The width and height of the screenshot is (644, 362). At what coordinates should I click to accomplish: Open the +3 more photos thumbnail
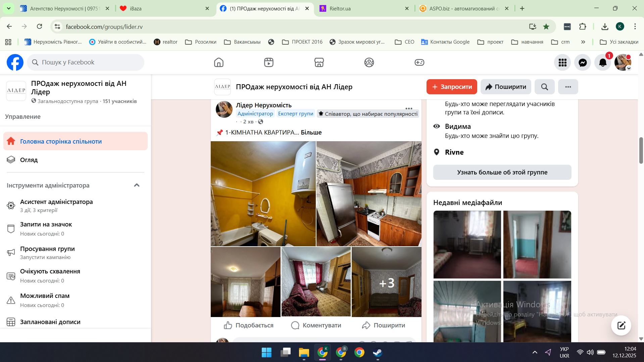[387, 282]
